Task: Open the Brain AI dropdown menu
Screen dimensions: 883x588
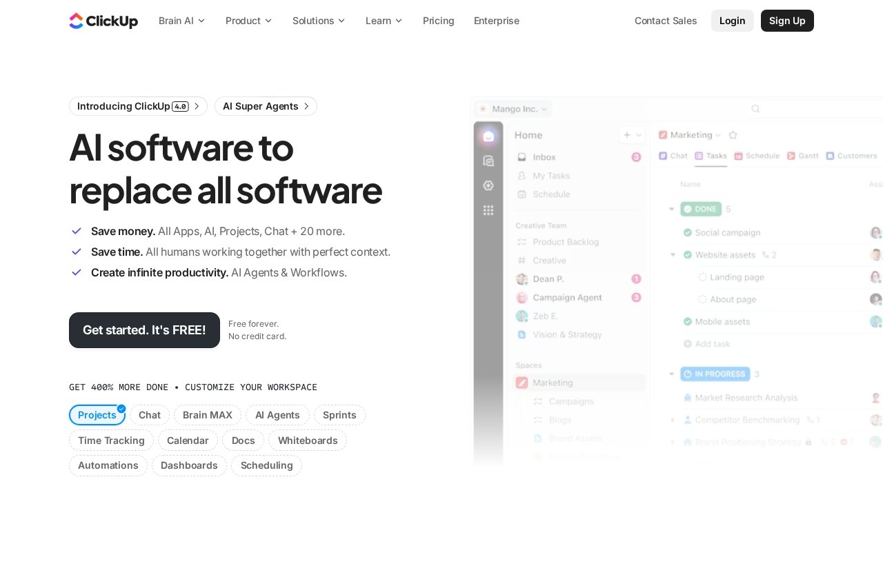Action: tap(181, 21)
